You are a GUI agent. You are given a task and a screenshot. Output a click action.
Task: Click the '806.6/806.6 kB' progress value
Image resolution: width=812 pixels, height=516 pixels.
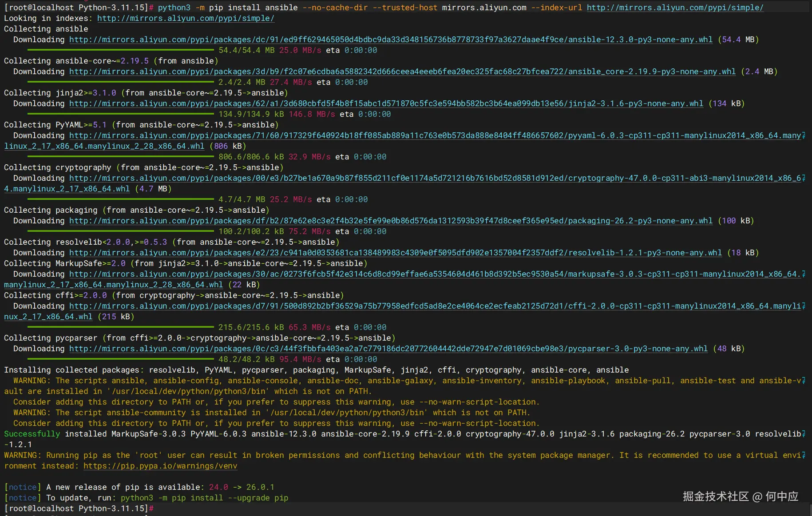(251, 157)
